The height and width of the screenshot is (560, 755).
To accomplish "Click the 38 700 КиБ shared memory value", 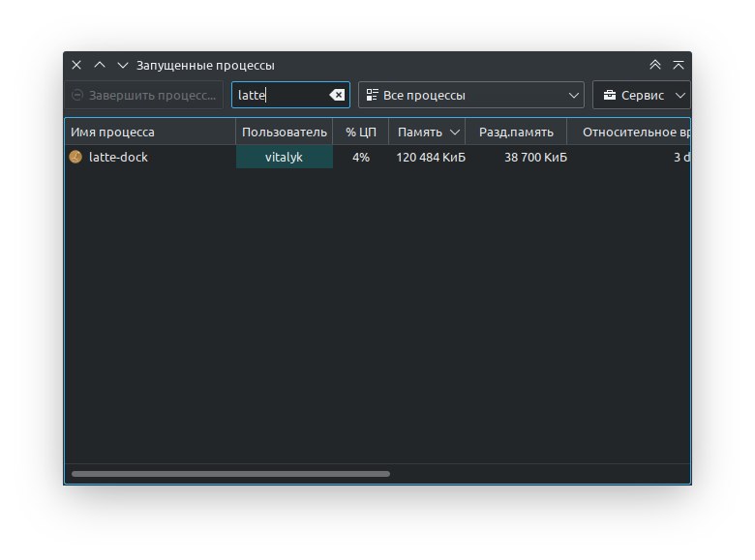I will coord(535,158).
